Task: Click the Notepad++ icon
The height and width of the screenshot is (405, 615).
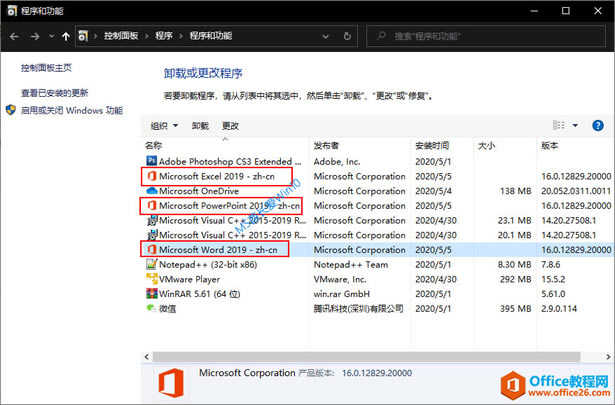Action: tap(152, 264)
